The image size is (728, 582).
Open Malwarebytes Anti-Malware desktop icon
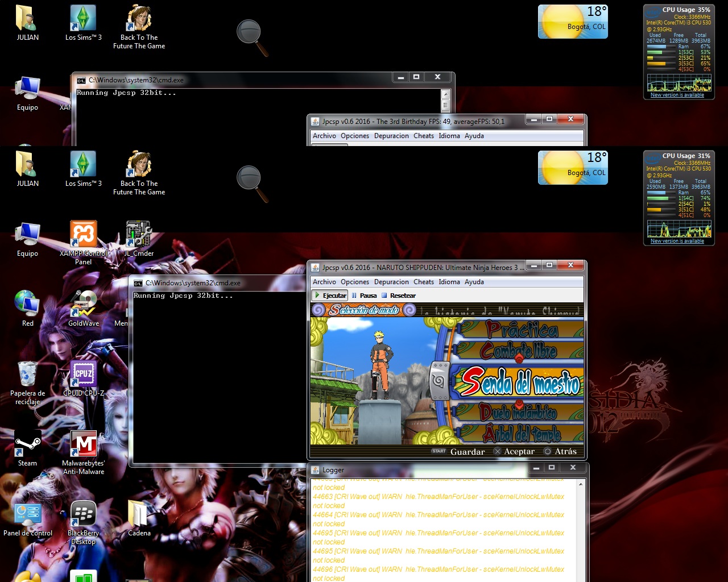coord(84,452)
